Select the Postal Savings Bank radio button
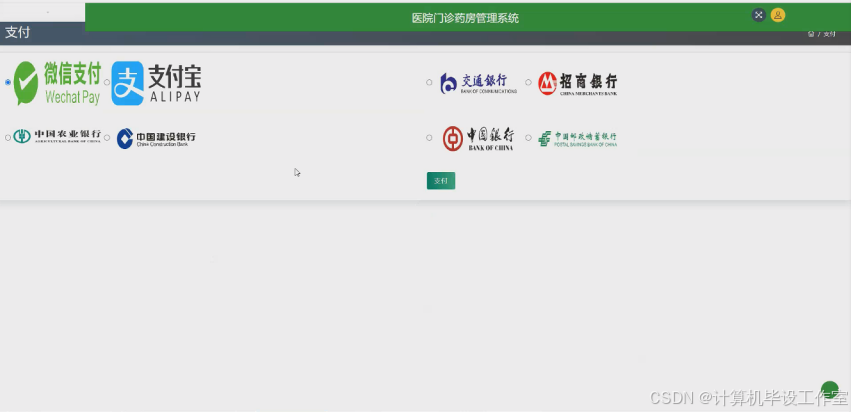 [528, 138]
